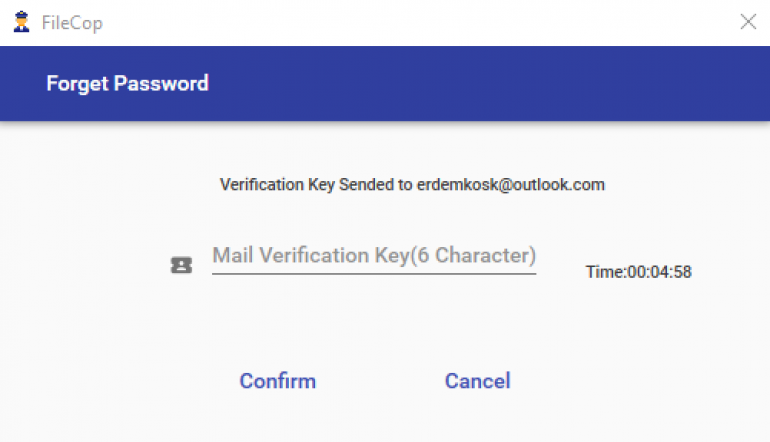Select the white title bar area
Image resolution: width=770 pixels, height=442 pixels.
pyautogui.click(x=385, y=23)
